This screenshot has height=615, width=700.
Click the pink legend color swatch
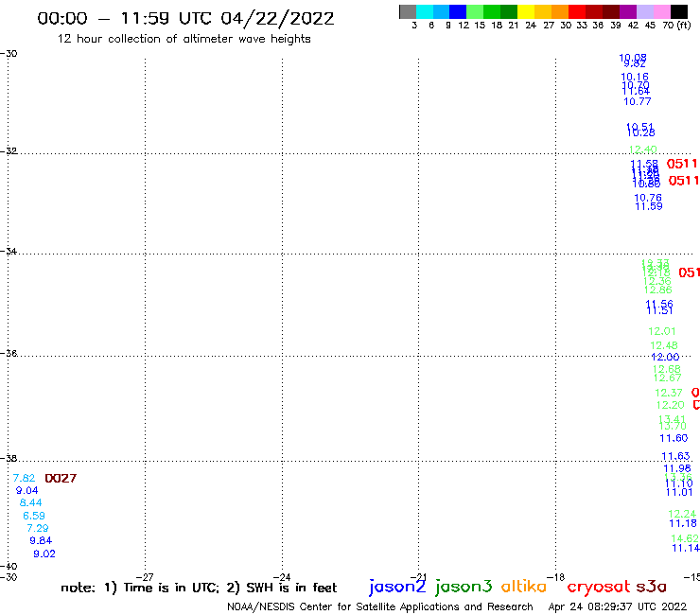click(x=661, y=11)
